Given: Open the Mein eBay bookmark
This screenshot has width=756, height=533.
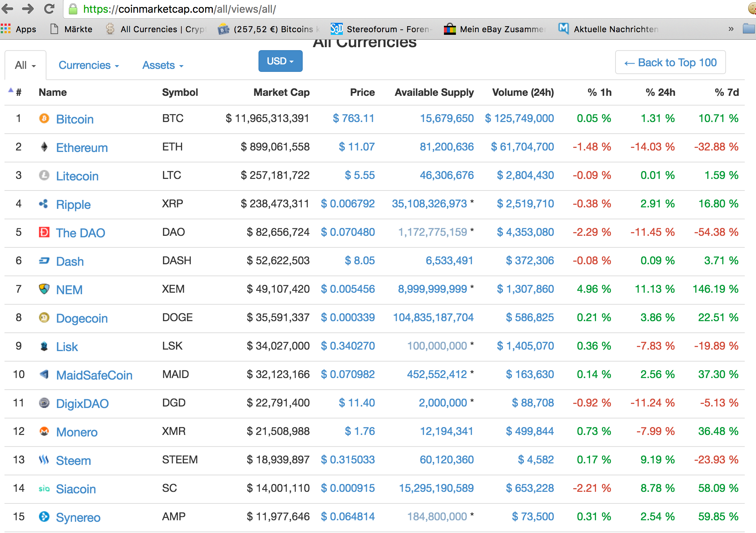Looking at the screenshot, I should (x=495, y=29).
